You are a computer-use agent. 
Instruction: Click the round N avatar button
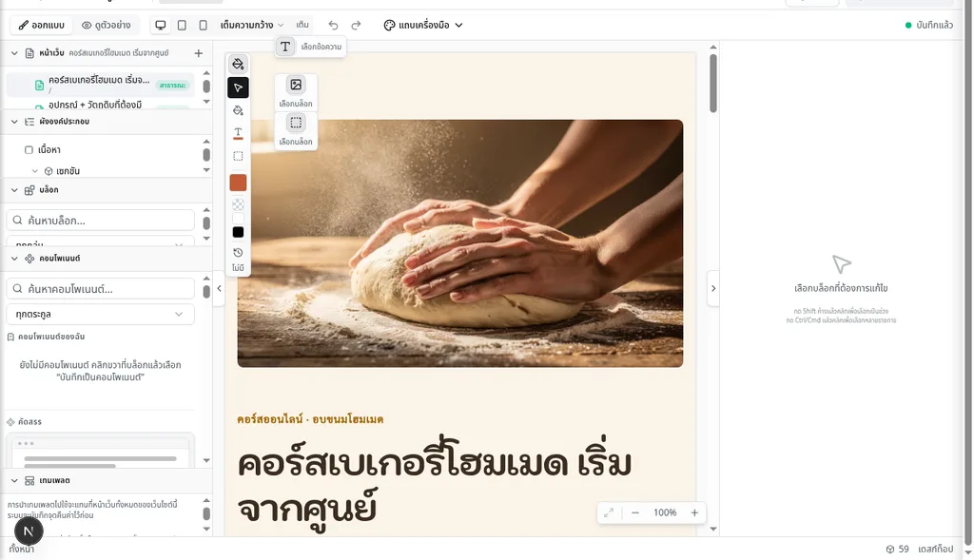(x=29, y=531)
